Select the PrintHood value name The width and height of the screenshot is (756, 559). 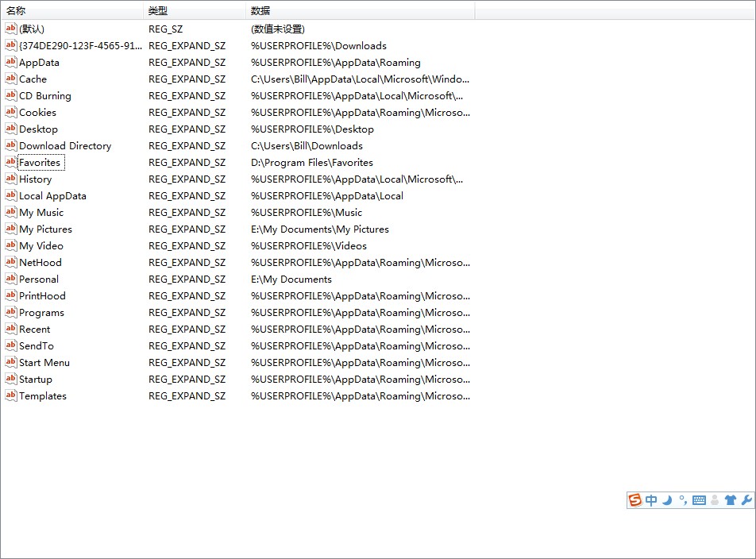pyautogui.click(x=42, y=296)
